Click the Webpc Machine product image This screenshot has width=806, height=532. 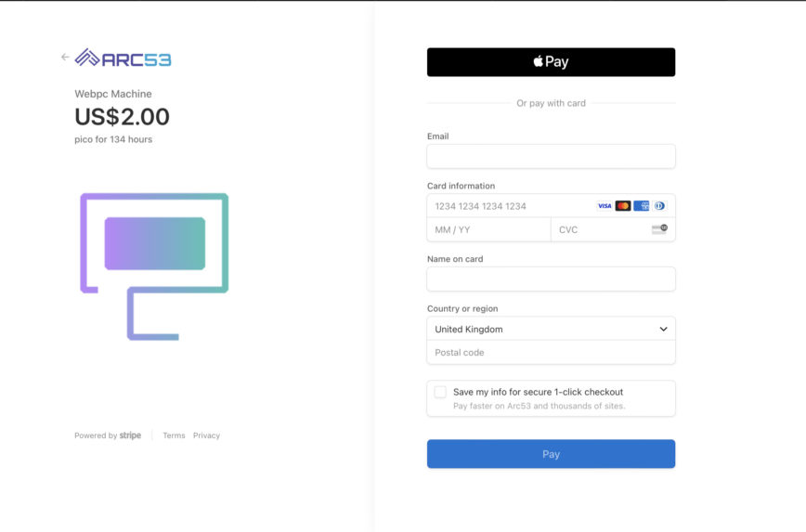coord(154,266)
